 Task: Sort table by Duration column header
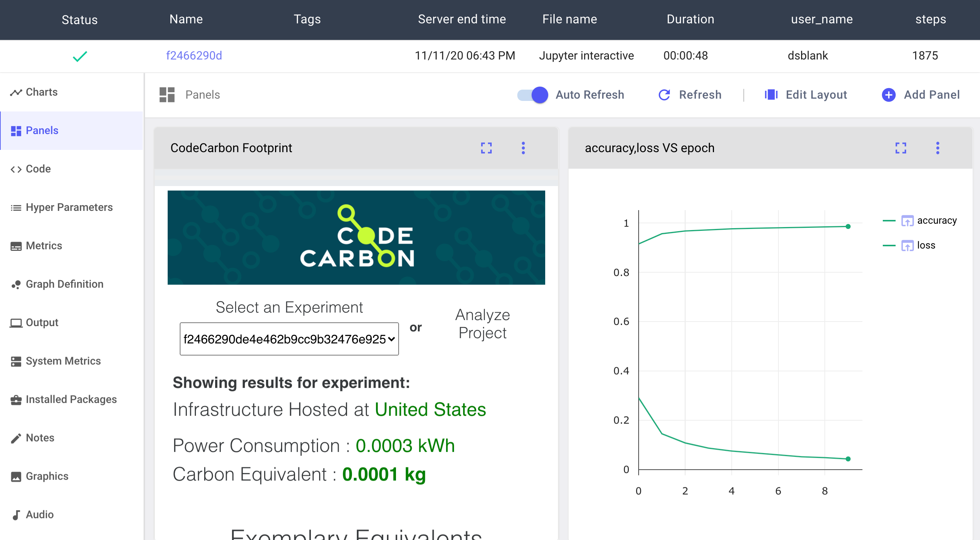point(690,19)
